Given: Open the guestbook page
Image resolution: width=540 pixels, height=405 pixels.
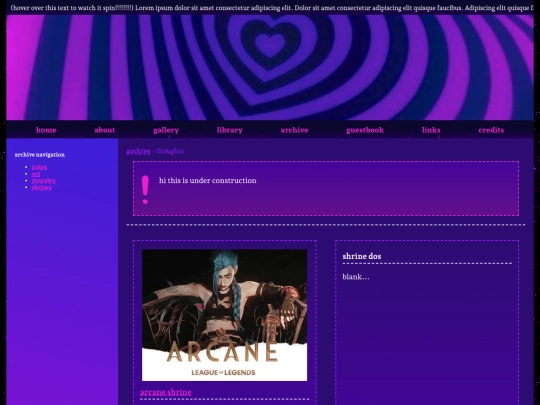Looking at the screenshot, I should [365, 130].
